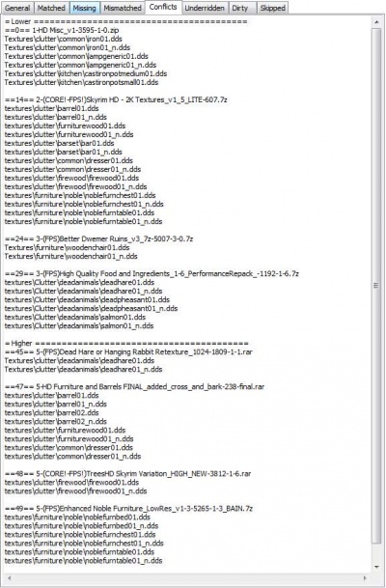Click the vertical scrollbar up arrow
The height and width of the screenshot is (588, 386).
point(376,22)
